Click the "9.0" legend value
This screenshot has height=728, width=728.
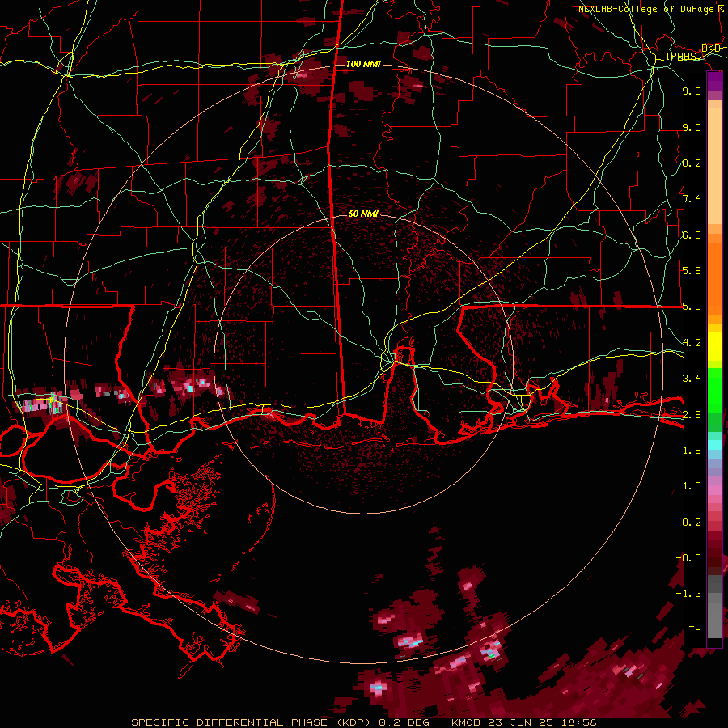pyautogui.click(x=692, y=127)
